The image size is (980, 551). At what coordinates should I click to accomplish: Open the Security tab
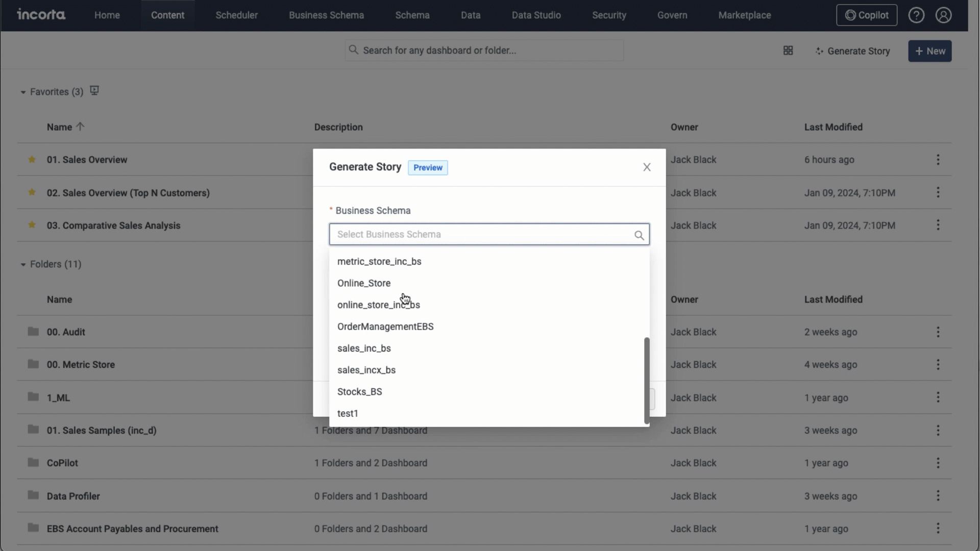coord(609,15)
